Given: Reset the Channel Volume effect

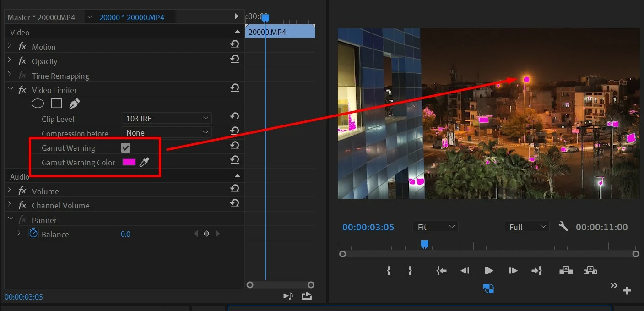Looking at the screenshot, I should (x=234, y=203).
